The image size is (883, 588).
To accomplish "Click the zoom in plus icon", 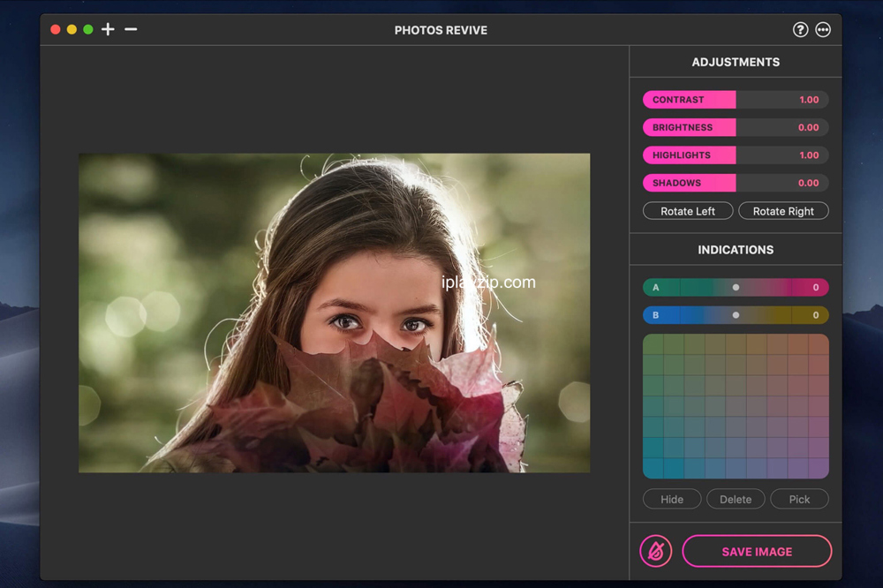I will coord(108,29).
